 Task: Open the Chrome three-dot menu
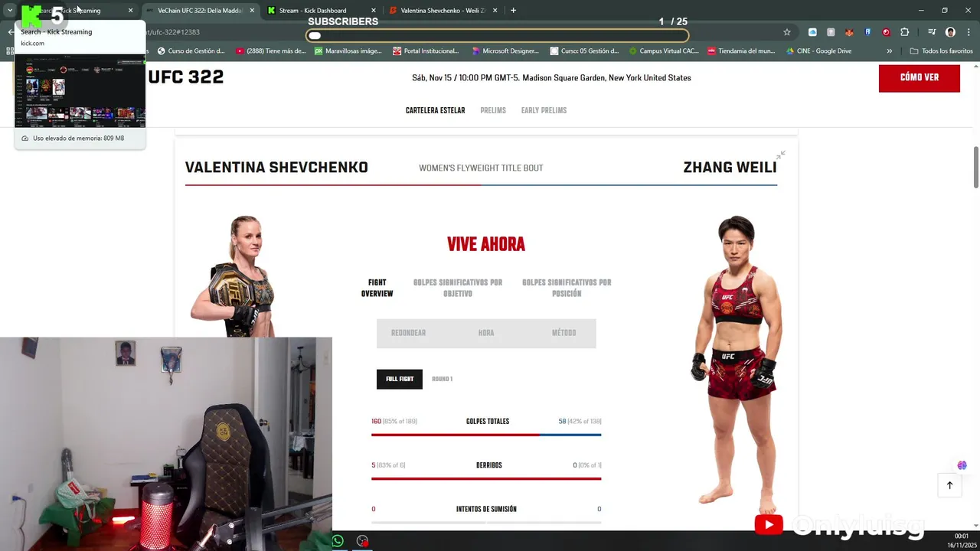tap(967, 32)
